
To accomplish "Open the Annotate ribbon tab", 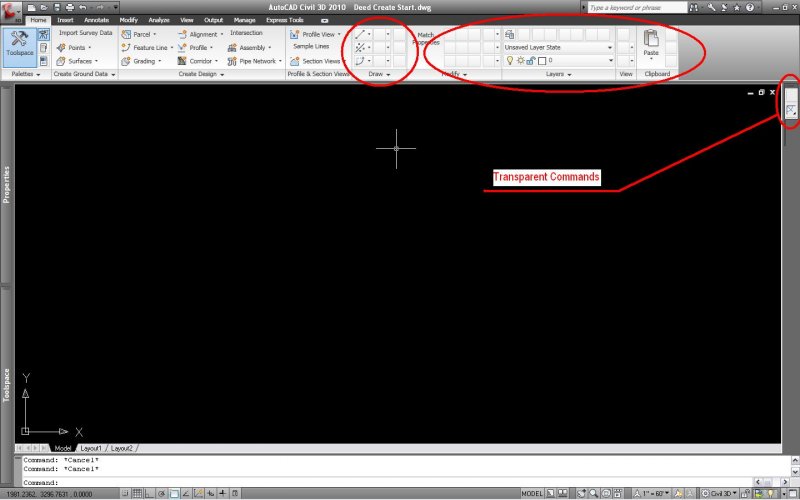I will tap(96, 20).
